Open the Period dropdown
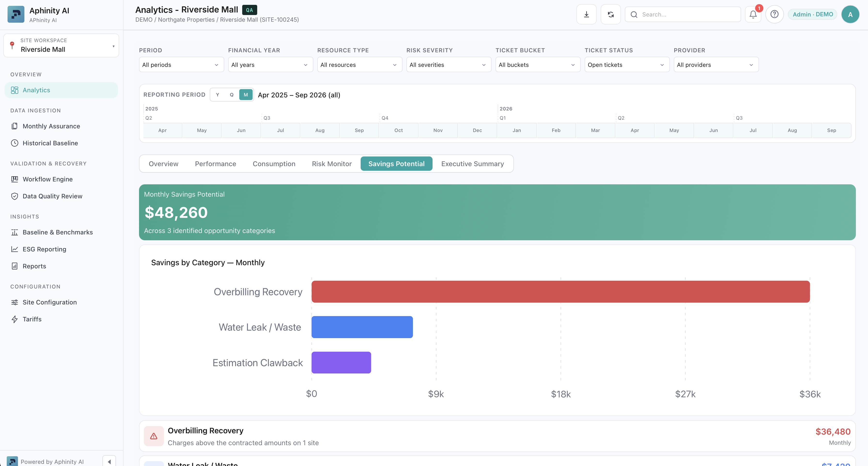868x466 pixels. pos(181,65)
